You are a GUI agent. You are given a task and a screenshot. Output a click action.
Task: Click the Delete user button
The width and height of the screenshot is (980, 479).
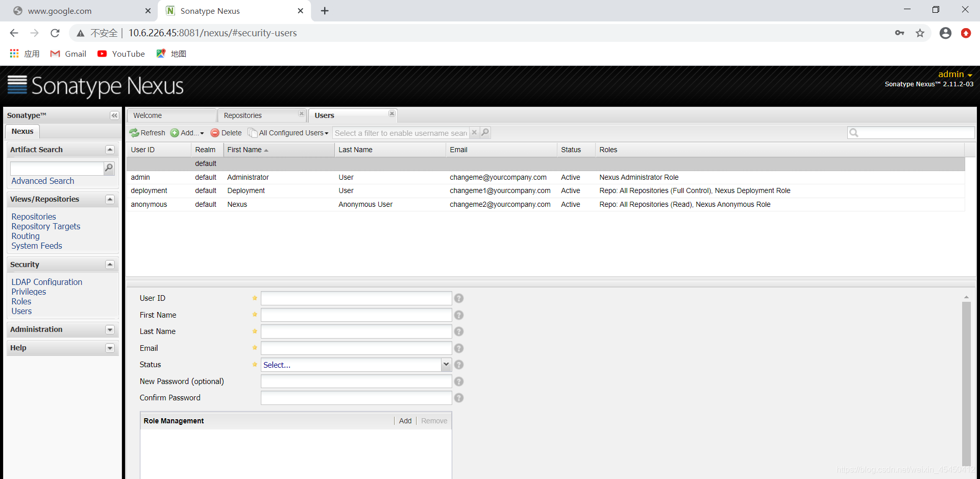click(226, 133)
